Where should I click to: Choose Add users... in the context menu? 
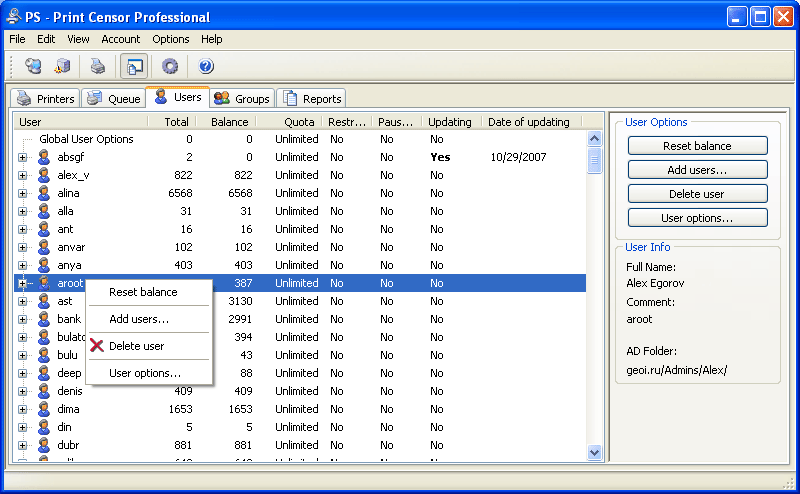149,319
